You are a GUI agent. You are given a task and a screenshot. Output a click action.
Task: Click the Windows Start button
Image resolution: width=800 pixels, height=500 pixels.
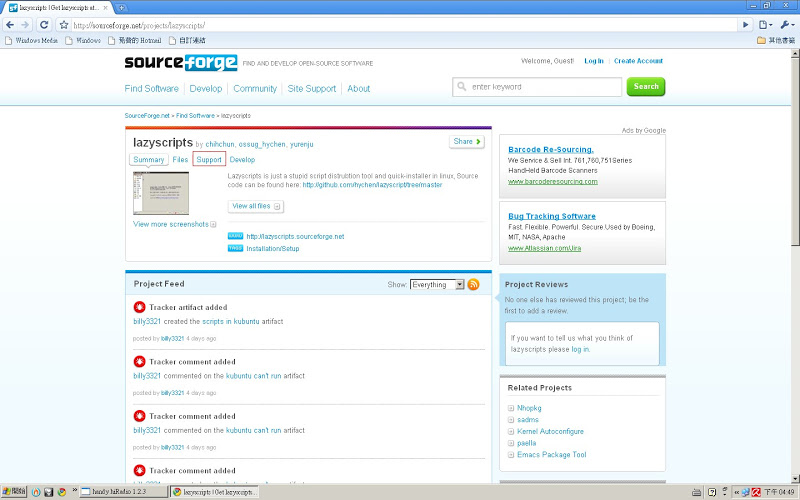pos(14,492)
